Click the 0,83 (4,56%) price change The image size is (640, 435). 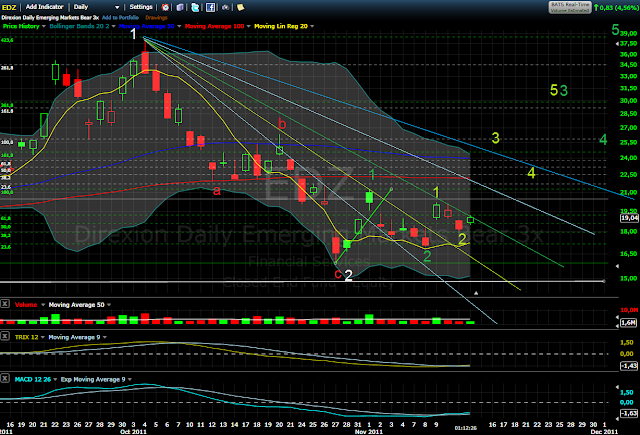pyautogui.click(x=616, y=7)
